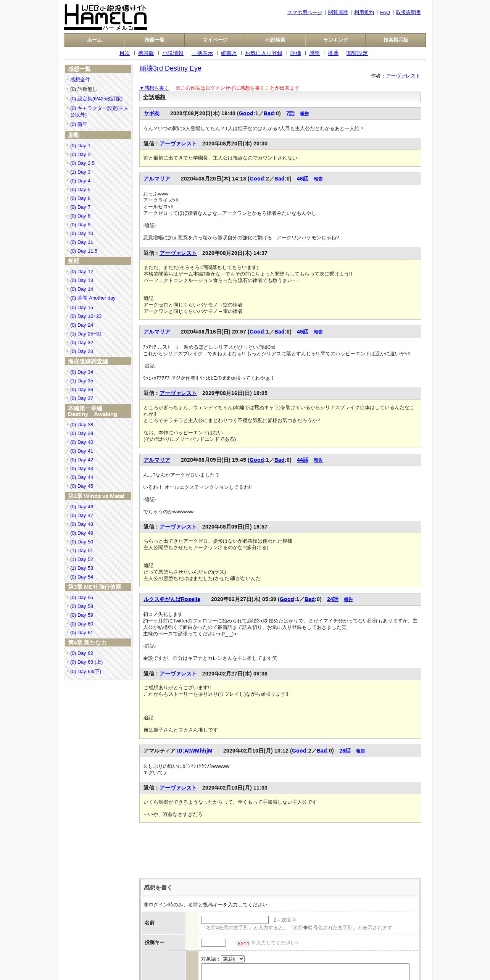
Task: Click Bad on the 44話 comment
Action: 279,460
